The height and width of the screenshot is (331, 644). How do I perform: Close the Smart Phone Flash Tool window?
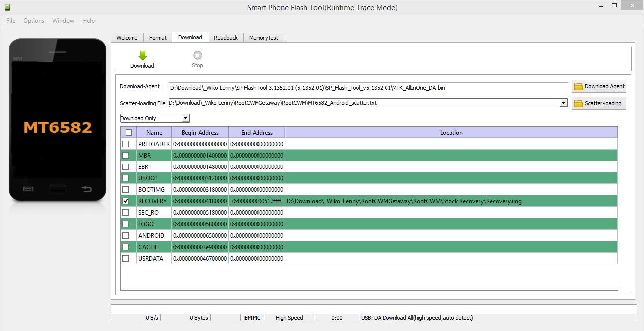(633, 6)
